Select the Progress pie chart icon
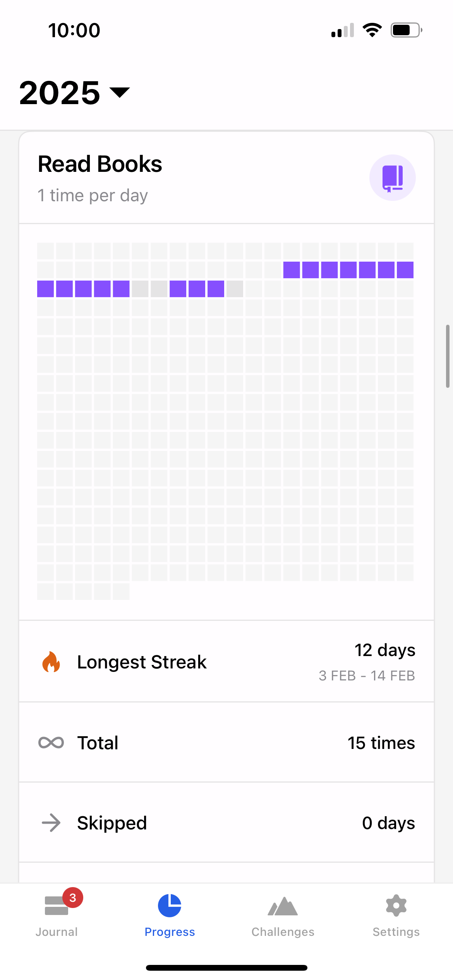The height and width of the screenshot is (980, 453). tap(170, 906)
